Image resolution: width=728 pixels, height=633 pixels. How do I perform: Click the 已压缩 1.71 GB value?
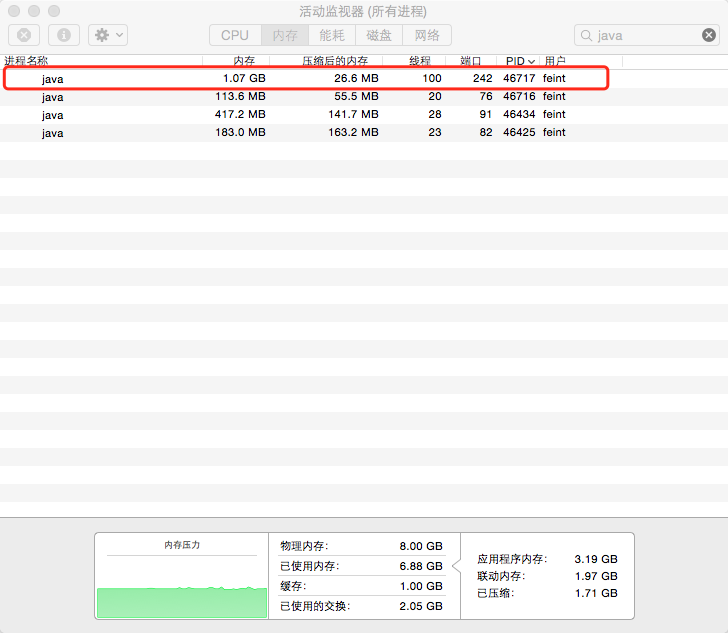596,593
